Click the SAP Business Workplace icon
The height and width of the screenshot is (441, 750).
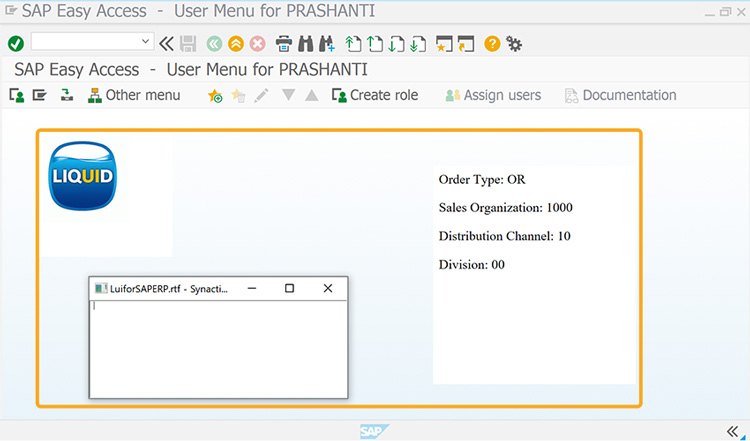pos(67,95)
